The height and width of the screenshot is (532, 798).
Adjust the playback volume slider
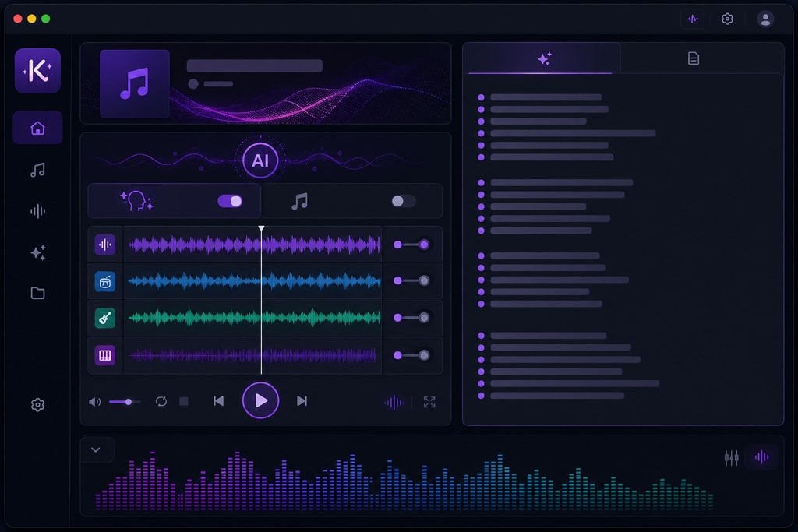(125, 402)
